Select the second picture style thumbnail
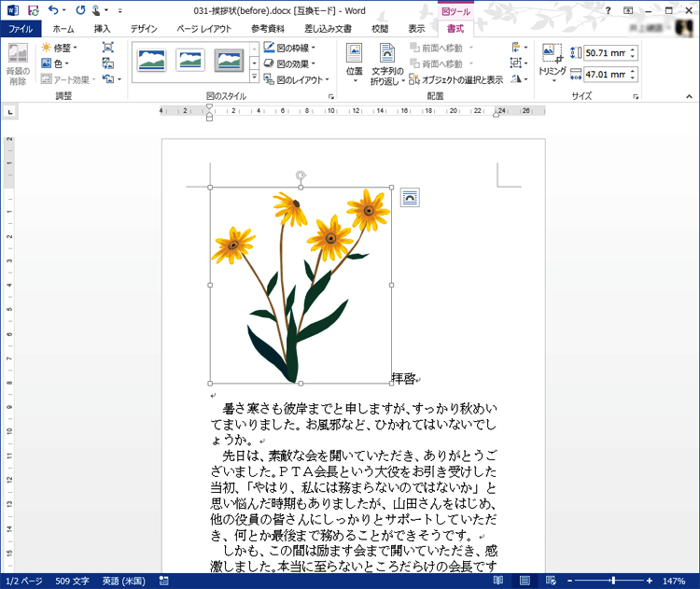700x589 pixels. 190,61
